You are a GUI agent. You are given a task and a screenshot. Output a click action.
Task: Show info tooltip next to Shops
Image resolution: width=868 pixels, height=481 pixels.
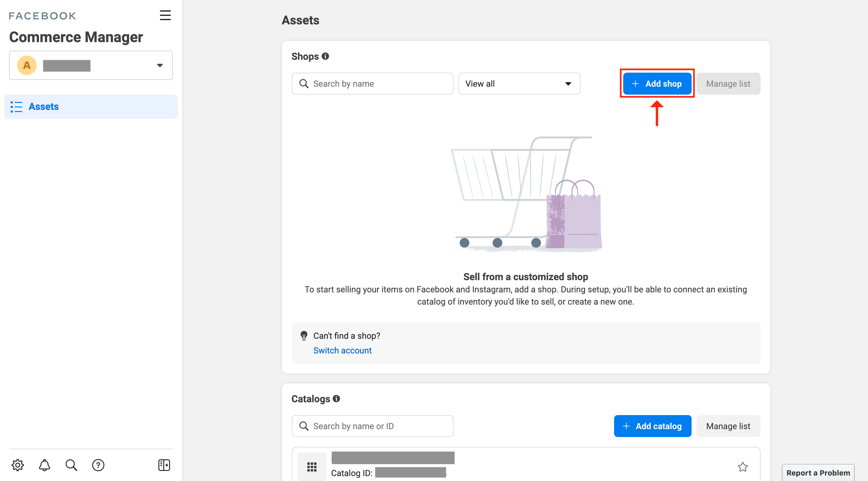325,56
